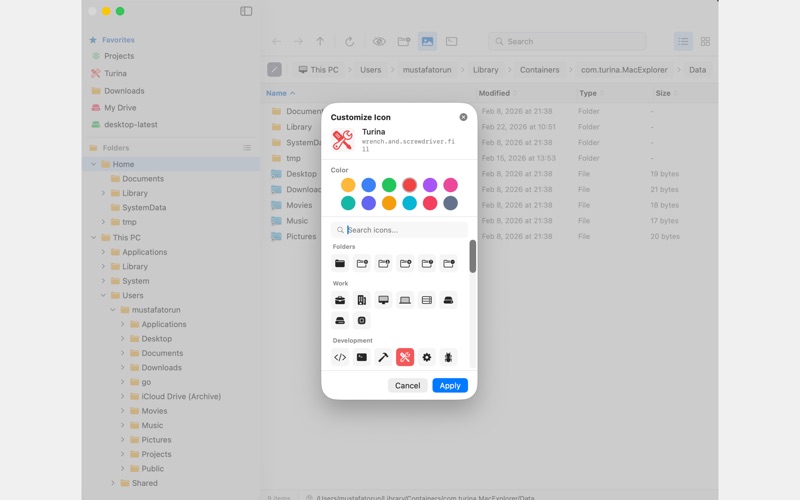Collapse the This PC tree node
Screen dimensions: 800x500
point(93,238)
